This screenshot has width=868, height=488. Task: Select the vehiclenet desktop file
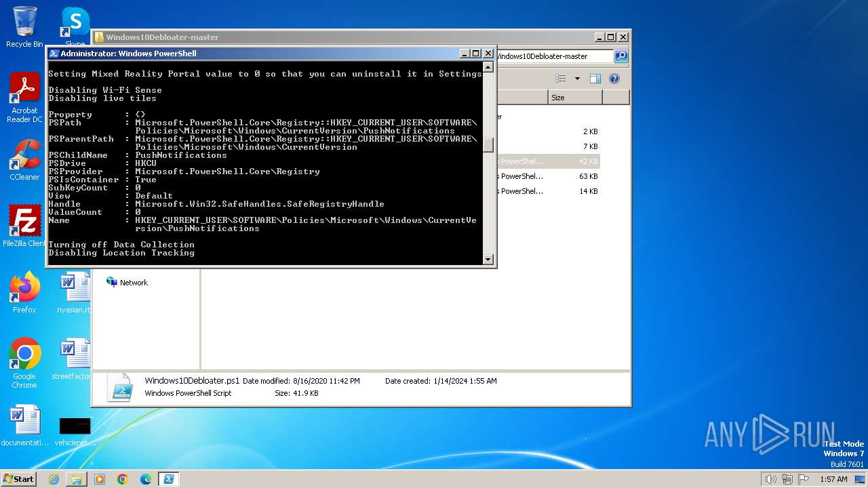75,431
